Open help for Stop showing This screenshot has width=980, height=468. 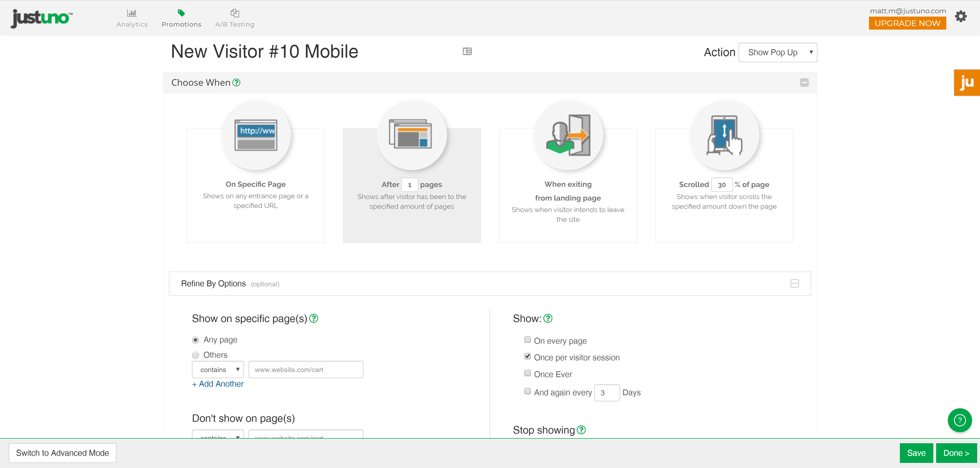click(581, 430)
